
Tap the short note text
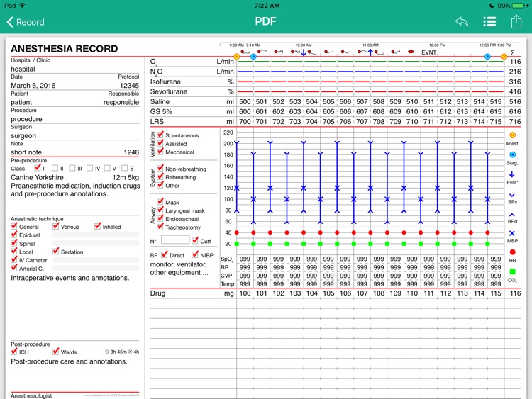point(26,152)
